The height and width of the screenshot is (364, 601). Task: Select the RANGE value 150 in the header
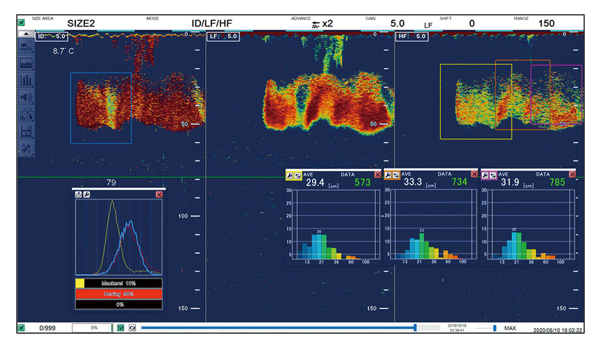tap(546, 24)
